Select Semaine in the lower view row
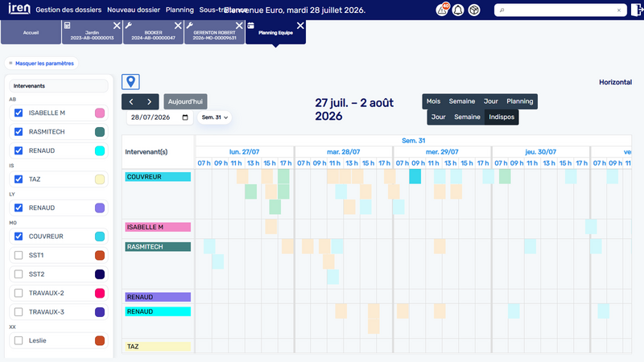 pos(467,117)
